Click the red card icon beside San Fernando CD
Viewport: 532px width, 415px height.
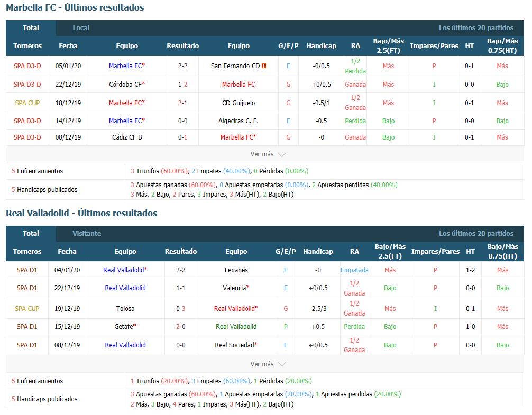pyautogui.click(x=264, y=66)
